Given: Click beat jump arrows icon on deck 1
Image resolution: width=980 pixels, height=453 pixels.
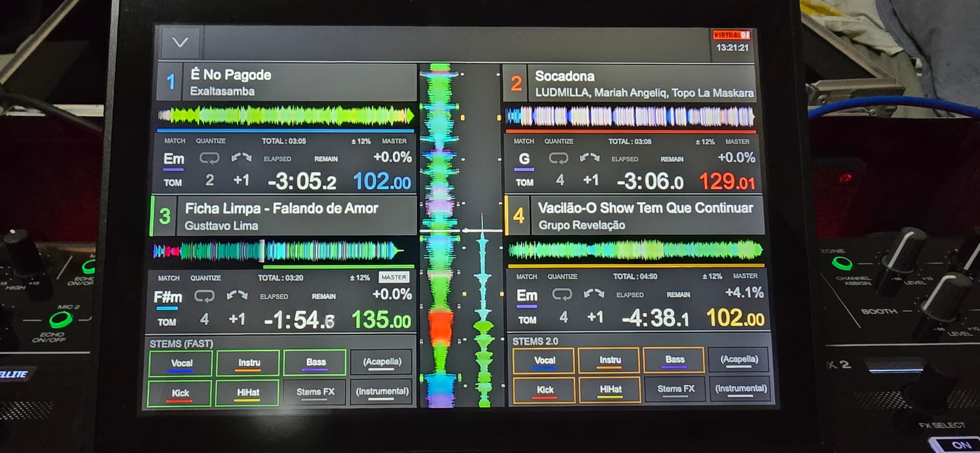Looking at the screenshot, I should (x=241, y=158).
